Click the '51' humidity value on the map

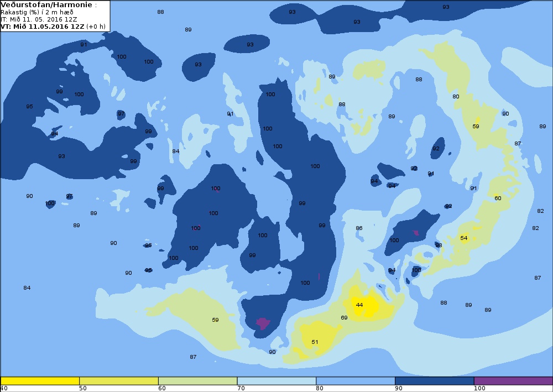(315, 342)
